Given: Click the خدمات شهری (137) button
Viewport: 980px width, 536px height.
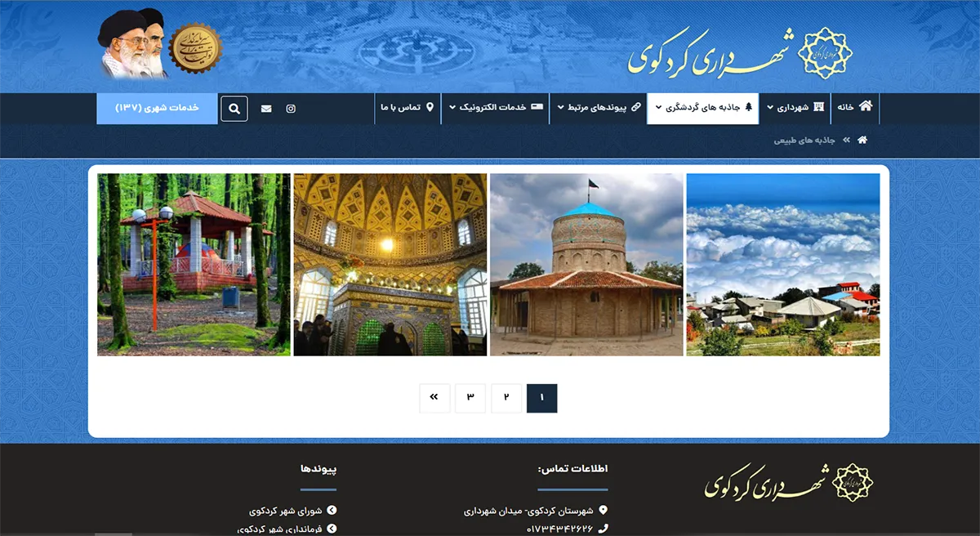Looking at the screenshot, I should pos(157,108).
